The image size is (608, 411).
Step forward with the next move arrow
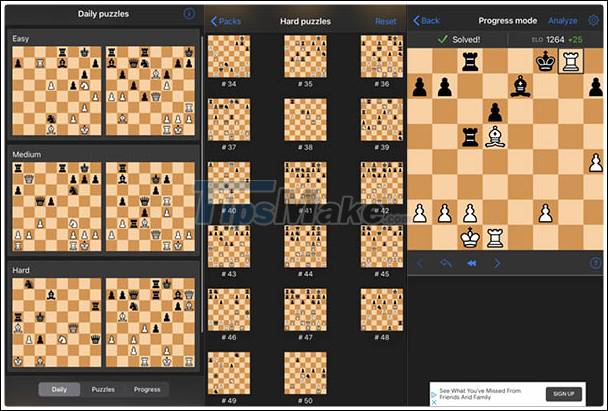(497, 264)
